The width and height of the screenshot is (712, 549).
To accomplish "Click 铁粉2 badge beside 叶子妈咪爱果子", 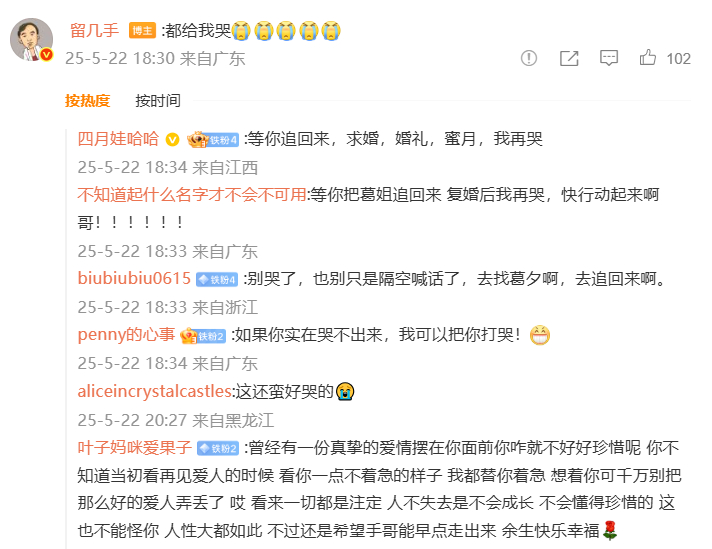I will (x=218, y=448).
